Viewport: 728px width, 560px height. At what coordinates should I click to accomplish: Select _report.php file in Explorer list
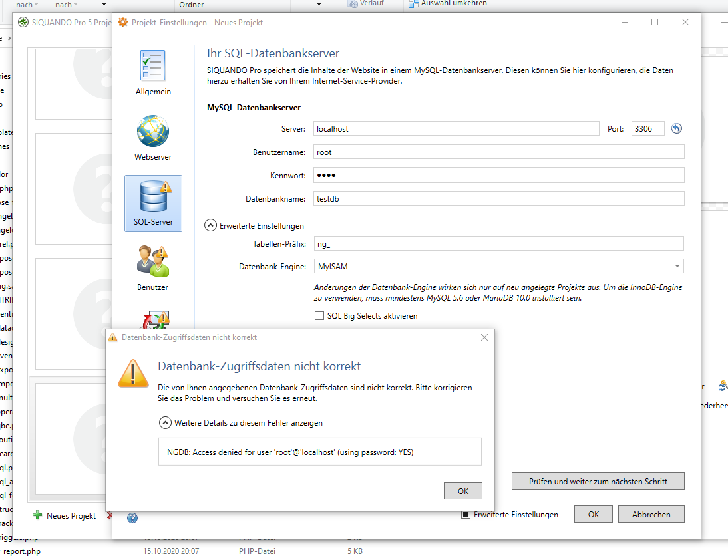click(x=21, y=551)
